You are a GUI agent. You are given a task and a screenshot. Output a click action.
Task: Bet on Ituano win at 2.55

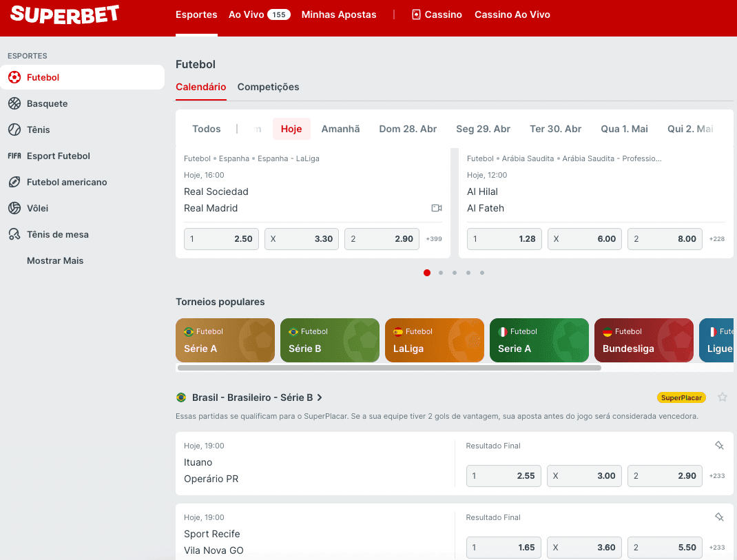click(504, 476)
